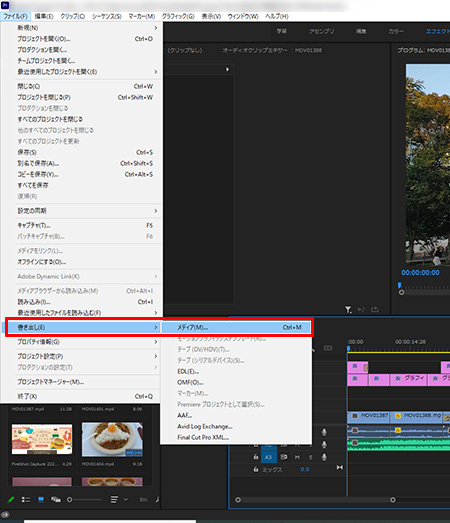Click the status bar icon at bottom left
Viewport: 450px width, 523px height.
tap(6, 515)
